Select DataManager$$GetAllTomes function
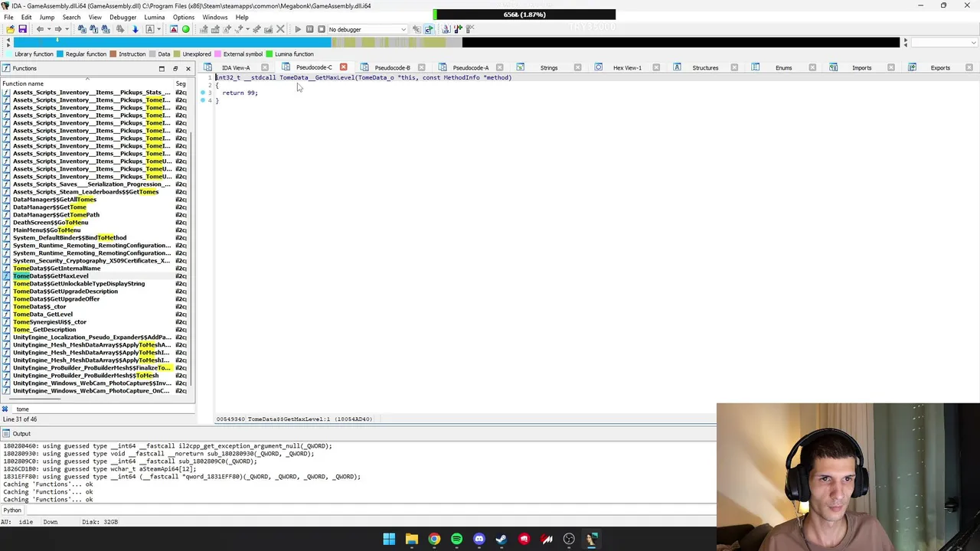Image resolution: width=980 pixels, height=551 pixels. pos(54,199)
